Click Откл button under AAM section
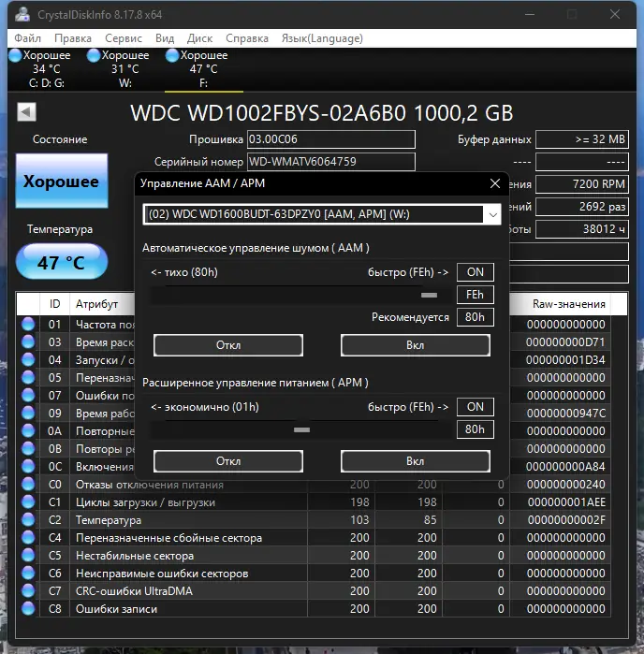 click(228, 345)
